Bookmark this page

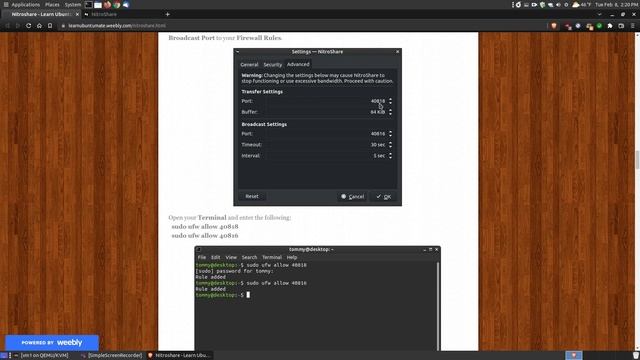[x=50, y=26]
